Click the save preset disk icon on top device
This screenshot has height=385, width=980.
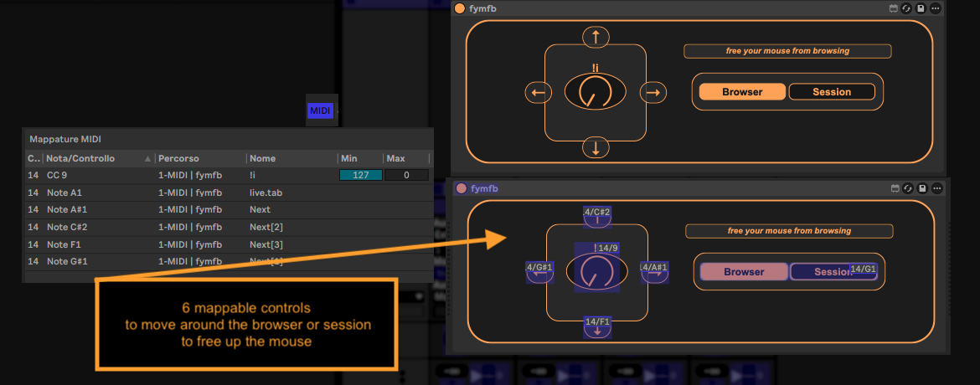(x=921, y=8)
